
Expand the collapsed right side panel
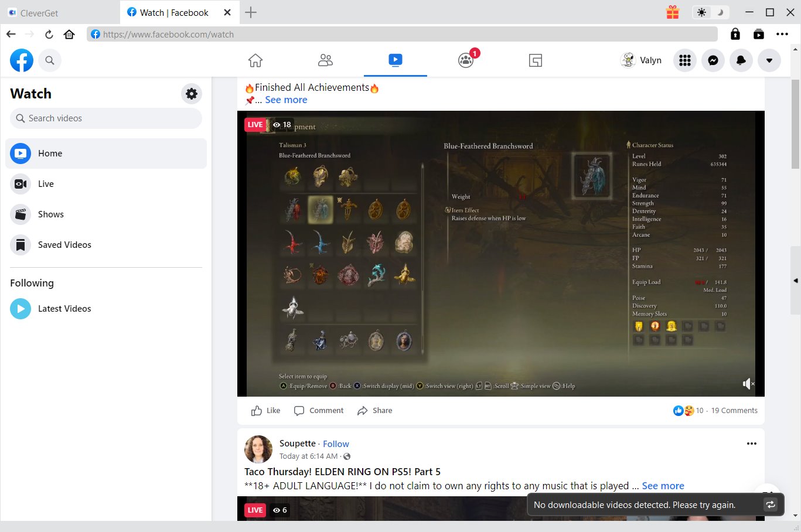point(796,281)
